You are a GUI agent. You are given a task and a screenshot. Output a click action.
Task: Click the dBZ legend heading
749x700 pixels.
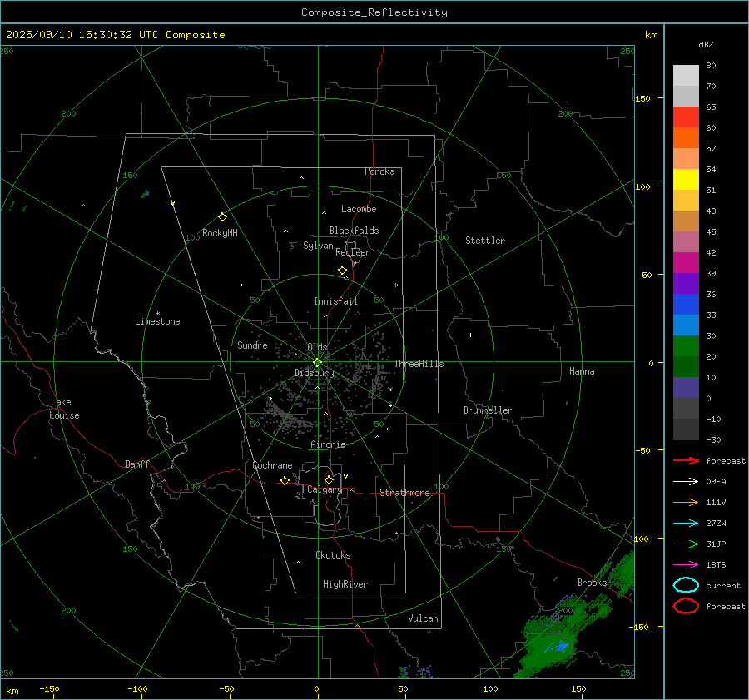(x=706, y=44)
